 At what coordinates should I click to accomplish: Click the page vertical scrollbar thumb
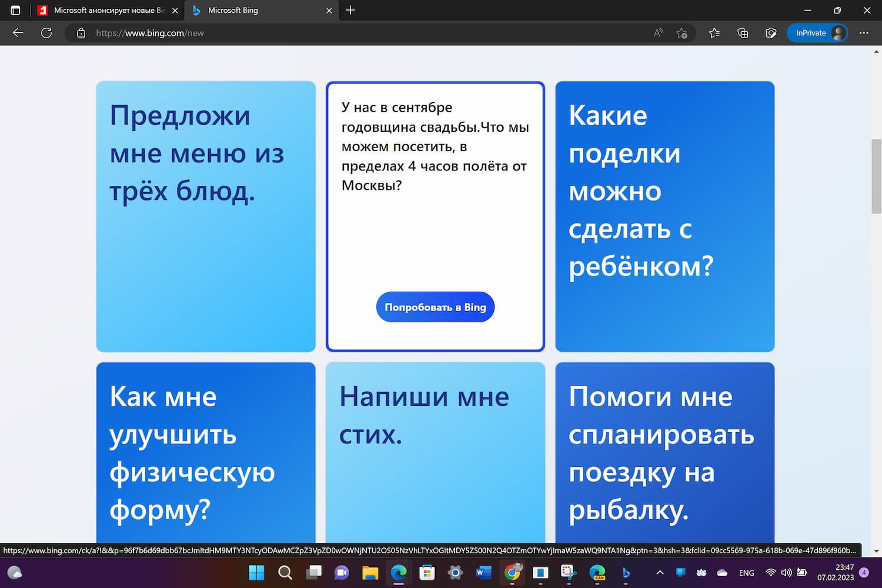tap(876, 176)
